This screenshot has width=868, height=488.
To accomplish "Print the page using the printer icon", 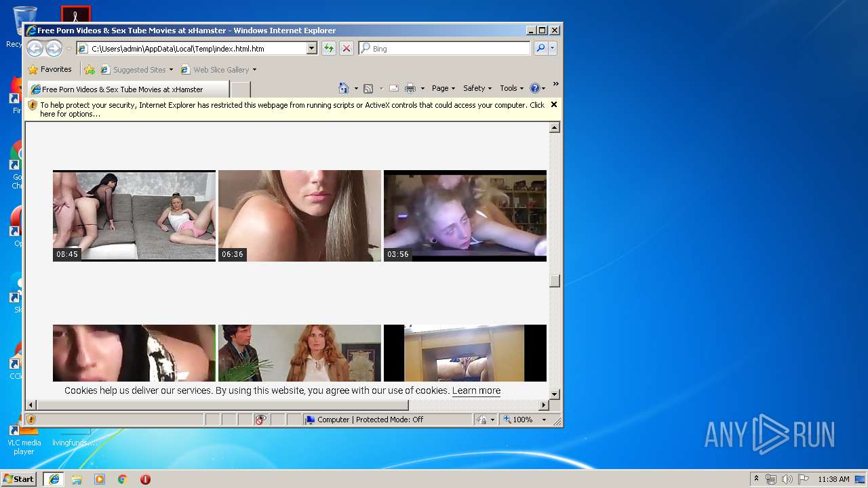I will (410, 88).
